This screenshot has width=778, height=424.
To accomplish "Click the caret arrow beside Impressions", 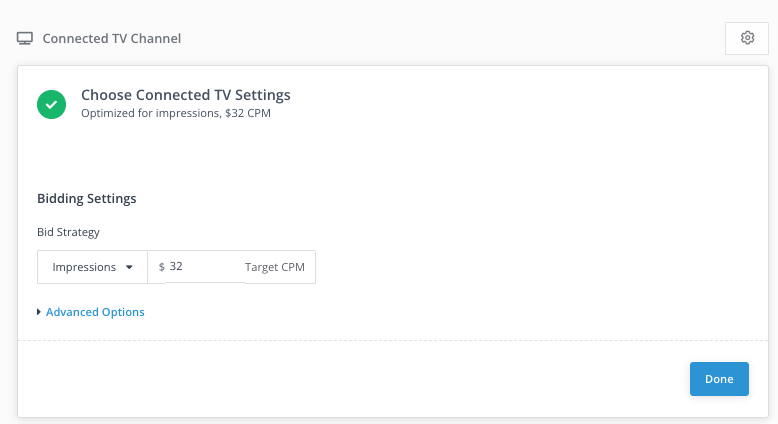I will point(130,267).
